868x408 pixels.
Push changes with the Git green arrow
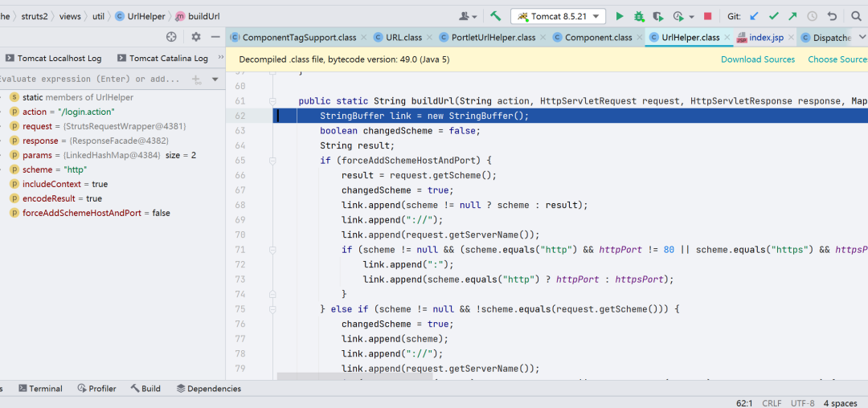(x=792, y=16)
